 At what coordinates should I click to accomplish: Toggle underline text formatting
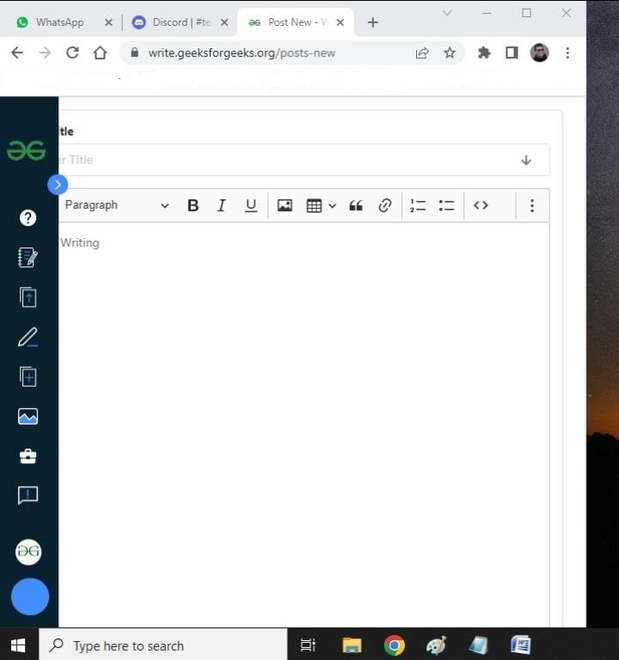(251, 205)
